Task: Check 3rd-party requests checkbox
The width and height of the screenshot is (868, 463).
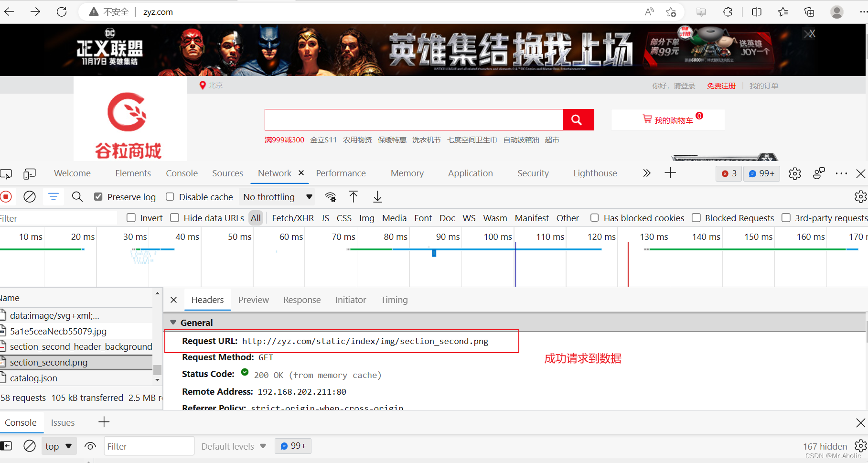Action: pyautogui.click(x=786, y=218)
